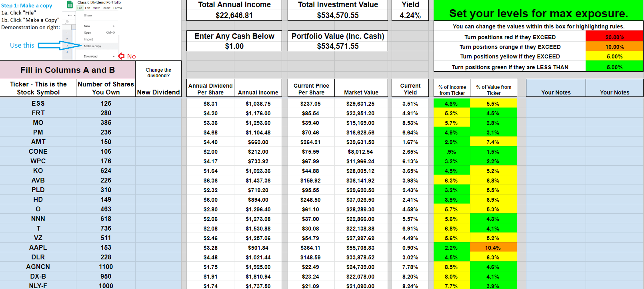Select the "Total Annual Income" header cell
Viewport: 644px width, 289px height.
pyautogui.click(x=234, y=5)
